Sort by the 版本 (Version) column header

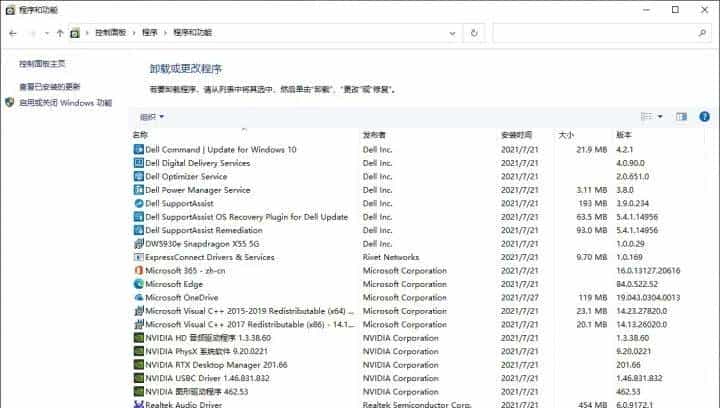(624, 135)
